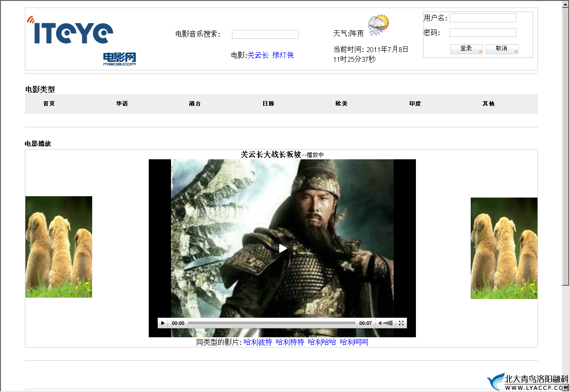Click the 电影类型 heading
This screenshot has height=392, width=570.
40,89
